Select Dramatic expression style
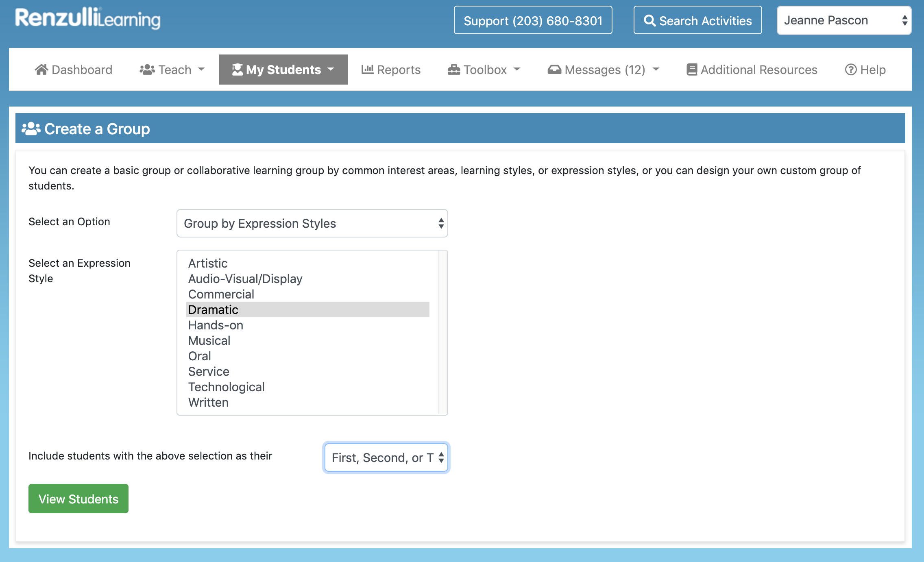Image resolution: width=924 pixels, height=562 pixels. tap(308, 309)
